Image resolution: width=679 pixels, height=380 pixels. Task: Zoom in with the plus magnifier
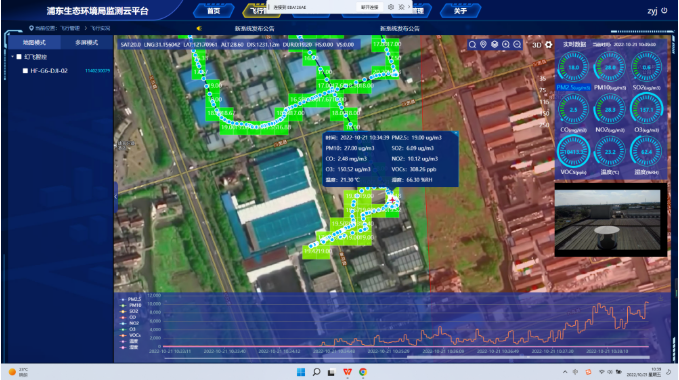pyautogui.click(x=506, y=45)
